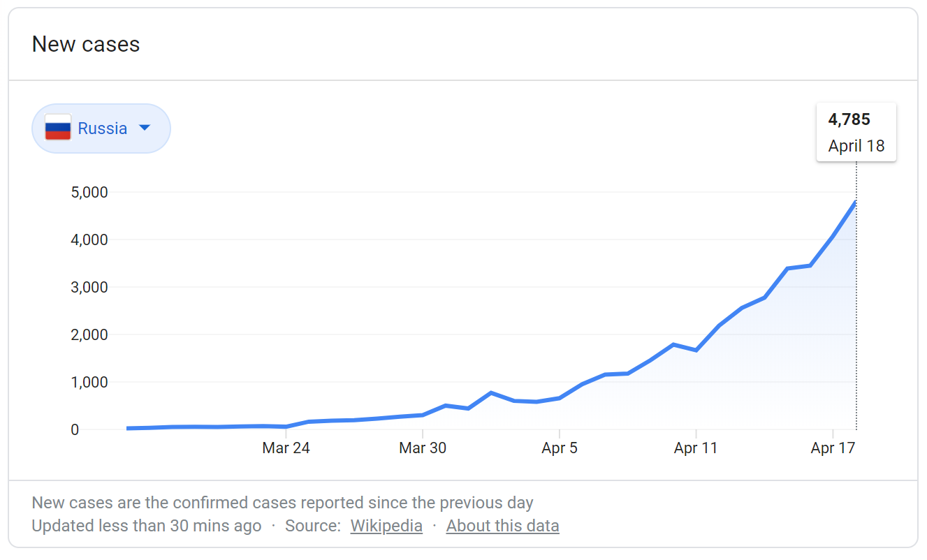The width and height of the screenshot is (927, 560).
Task: Select the Apr 11 axis label
Action: click(x=696, y=448)
